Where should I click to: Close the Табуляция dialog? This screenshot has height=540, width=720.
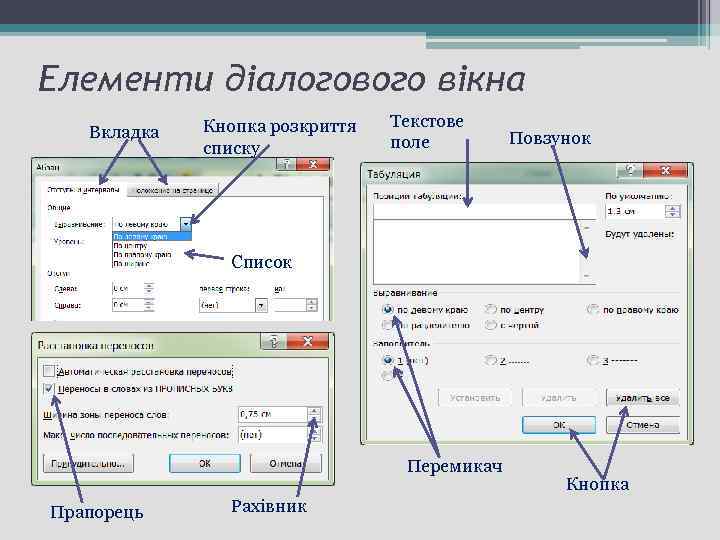665,170
